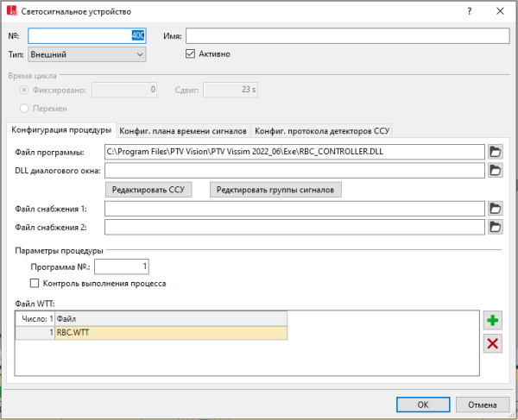The width and height of the screenshot is (518, 420).
Task: Add a new WTT file with green plus
Action: [x=492, y=321]
